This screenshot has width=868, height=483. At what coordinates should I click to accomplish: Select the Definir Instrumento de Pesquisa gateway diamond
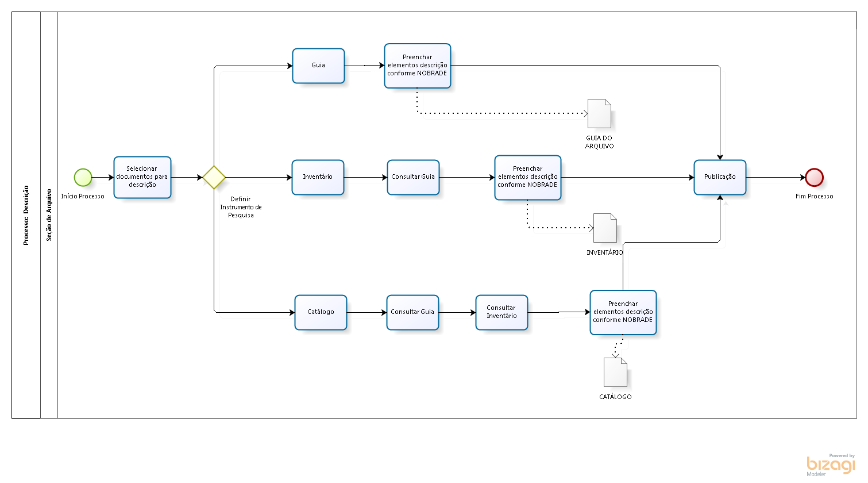(214, 177)
